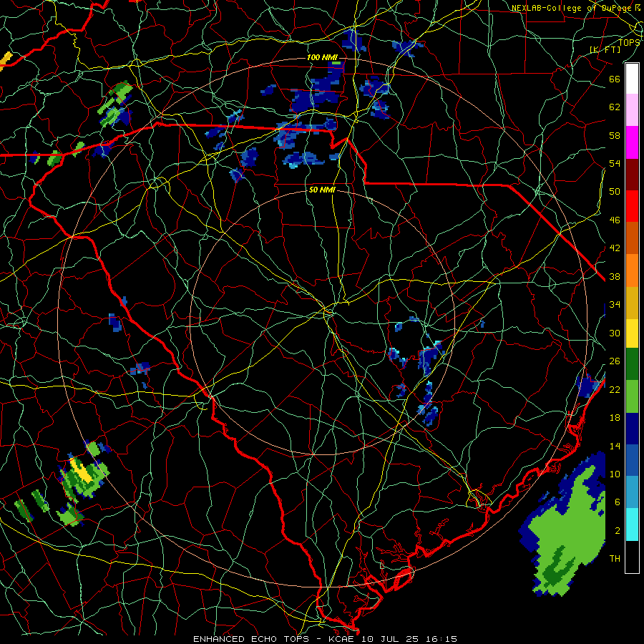Pick the lighter orange legend swatch

(x=632, y=270)
